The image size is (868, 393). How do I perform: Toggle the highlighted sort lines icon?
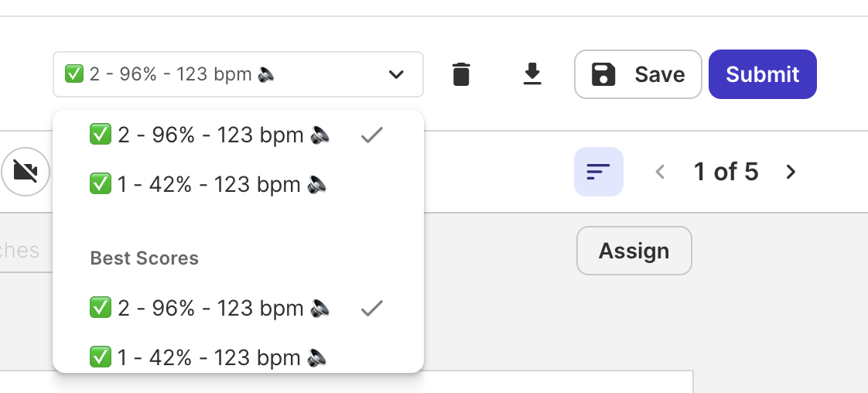pos(598,172)
